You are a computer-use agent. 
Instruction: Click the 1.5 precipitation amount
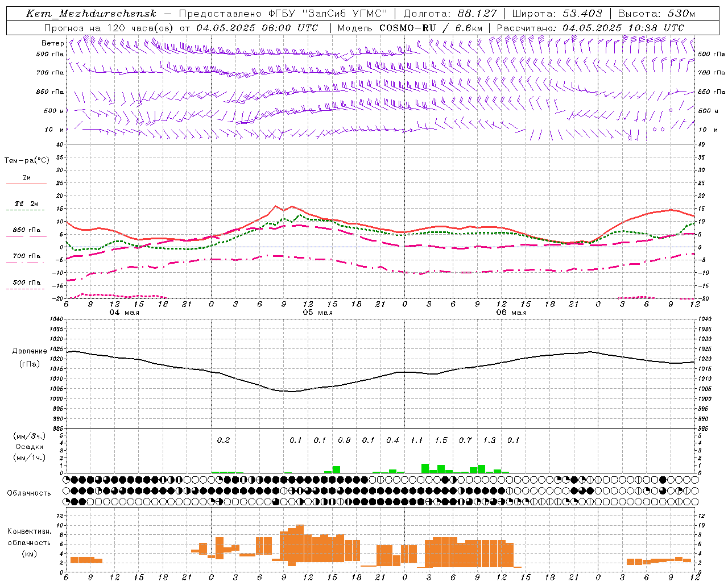[x=441, y=440]
